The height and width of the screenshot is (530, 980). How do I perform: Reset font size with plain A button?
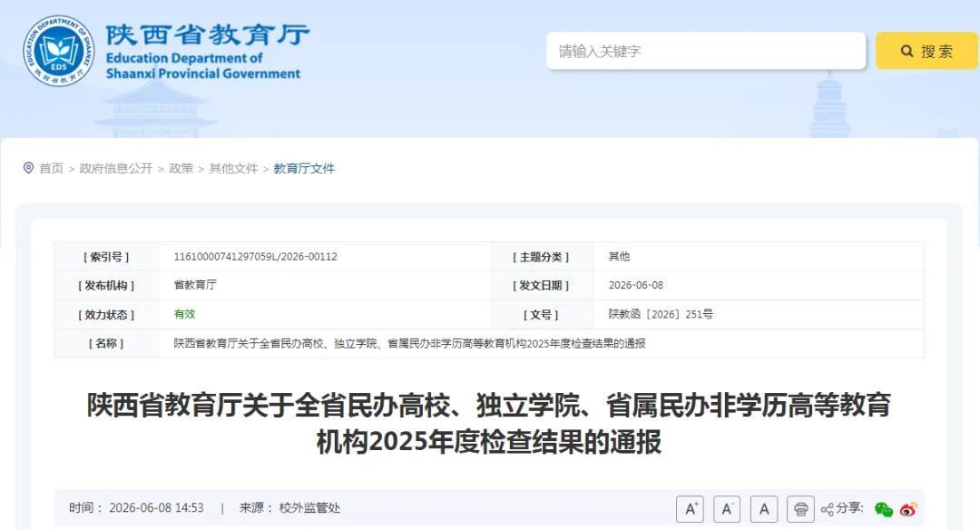click(x=764, y=509)
